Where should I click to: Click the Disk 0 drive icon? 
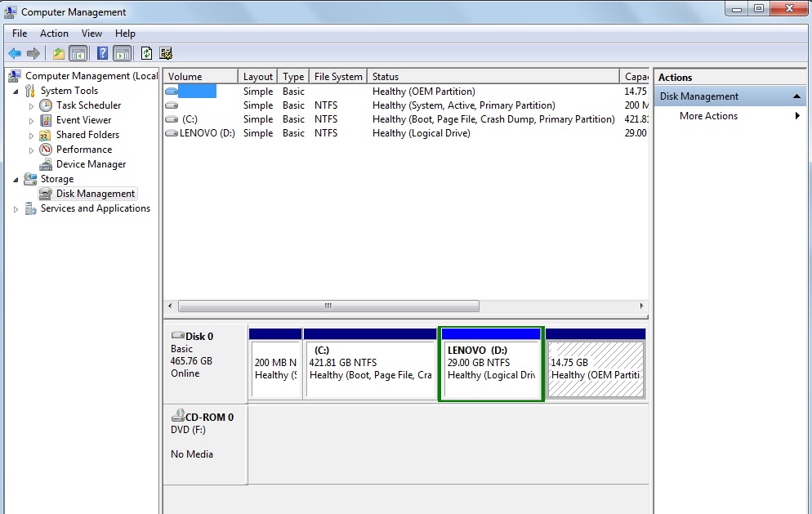click(x=177, y=336)
